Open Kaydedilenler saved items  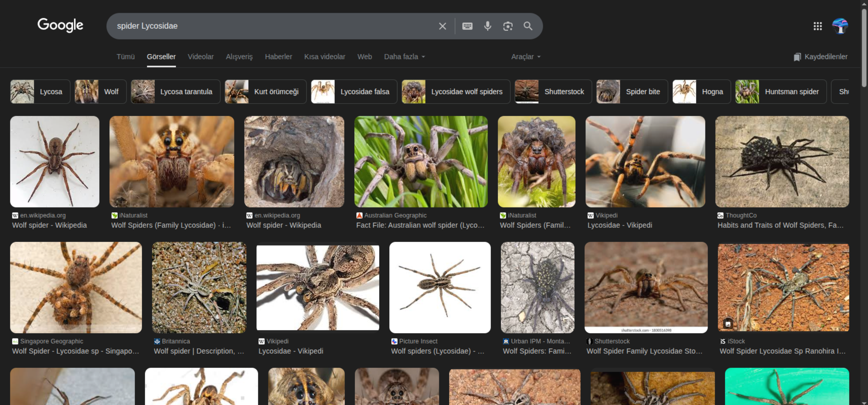[x=821, y=57]
